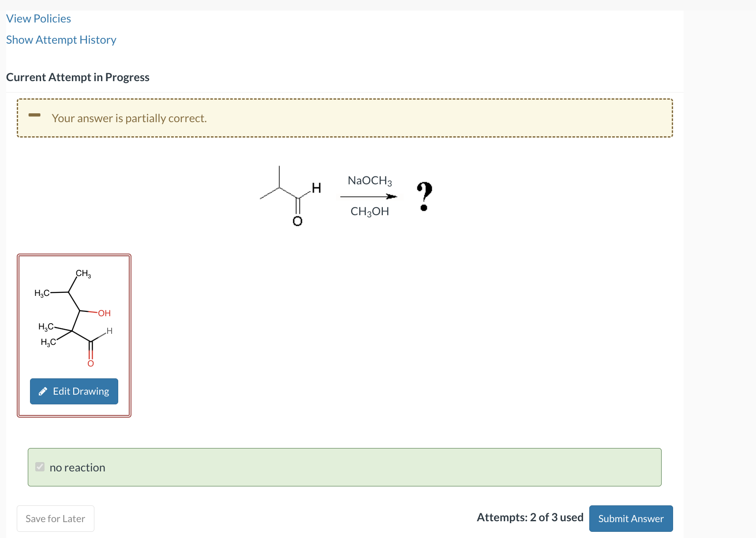Open View Policies
The width and height of the screenshot is (756, 538).
pos(38,19)
